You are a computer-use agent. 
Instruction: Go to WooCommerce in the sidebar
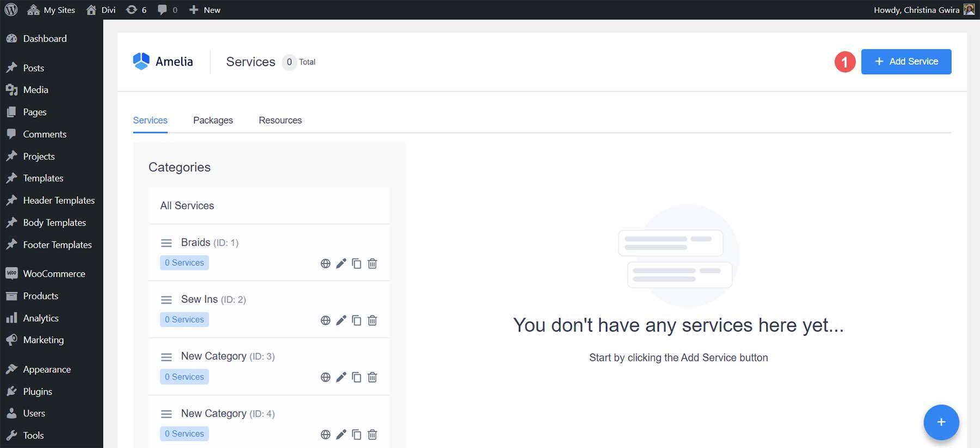coord(54,274)
